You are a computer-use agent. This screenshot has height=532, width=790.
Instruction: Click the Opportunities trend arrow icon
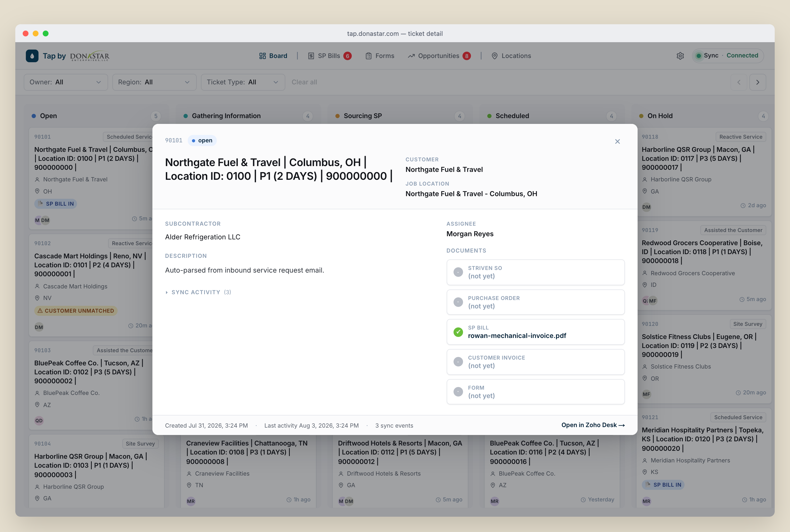pyautogui.click(x=411, y=56)
